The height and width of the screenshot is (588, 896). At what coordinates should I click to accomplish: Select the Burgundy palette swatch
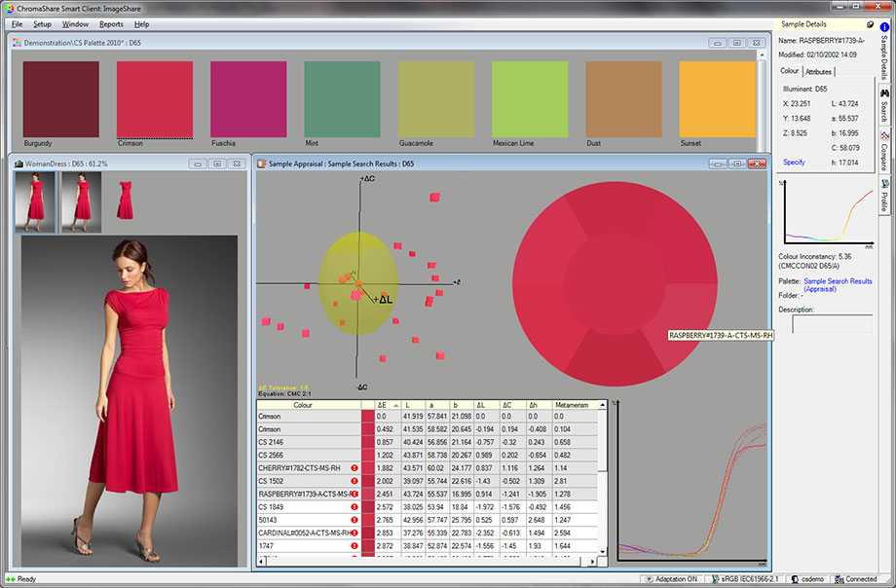point(60,99)
